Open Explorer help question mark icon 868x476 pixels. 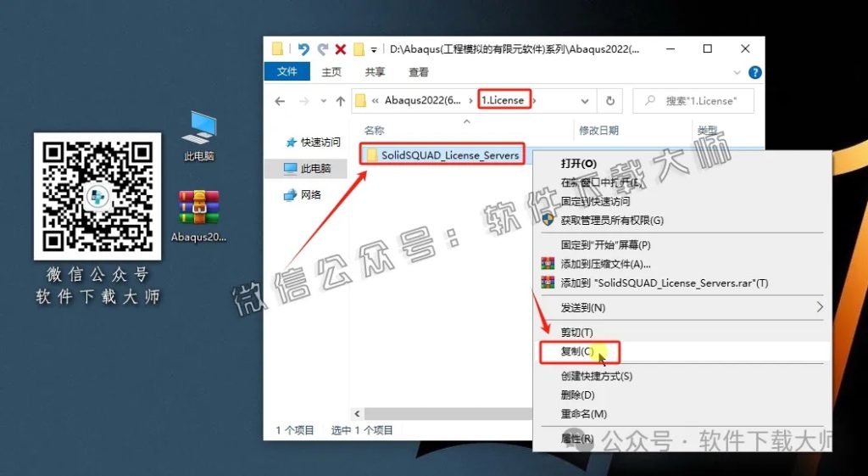click(x=754, y=73)
